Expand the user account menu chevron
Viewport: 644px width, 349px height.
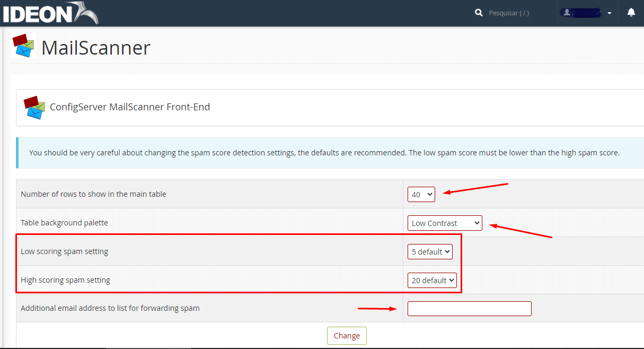609,13
